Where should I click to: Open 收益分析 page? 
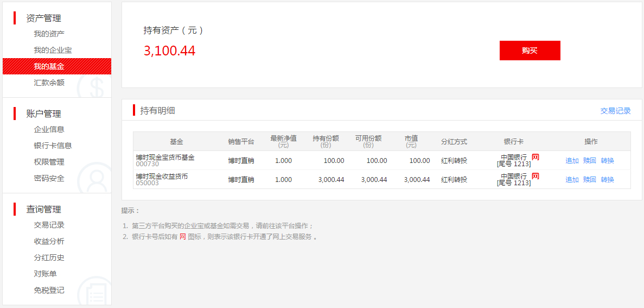49,241
